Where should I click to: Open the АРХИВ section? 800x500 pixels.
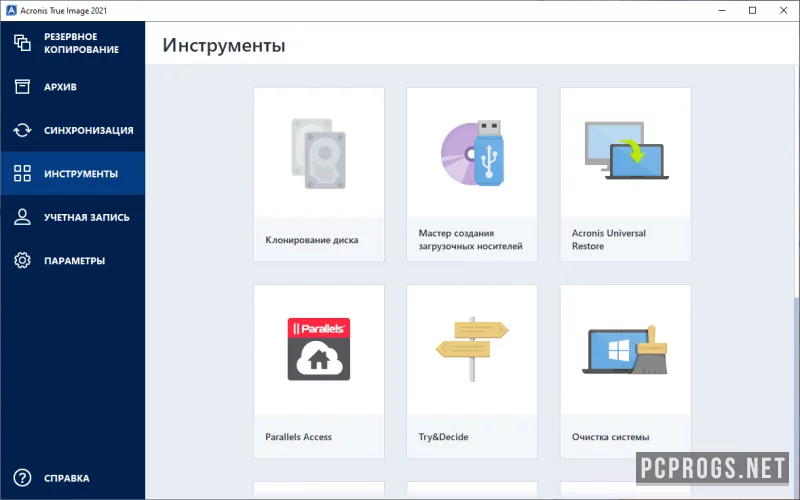pyautogui.click(x=60, y=87)
